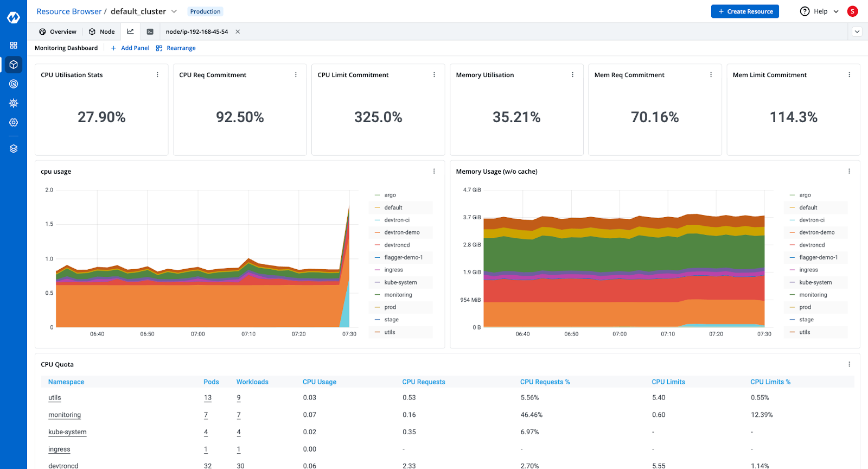This screenshot has height=469, width=868.
Task: Click the 46.46% value in monitoring row
Action: [x=532, y=415]
